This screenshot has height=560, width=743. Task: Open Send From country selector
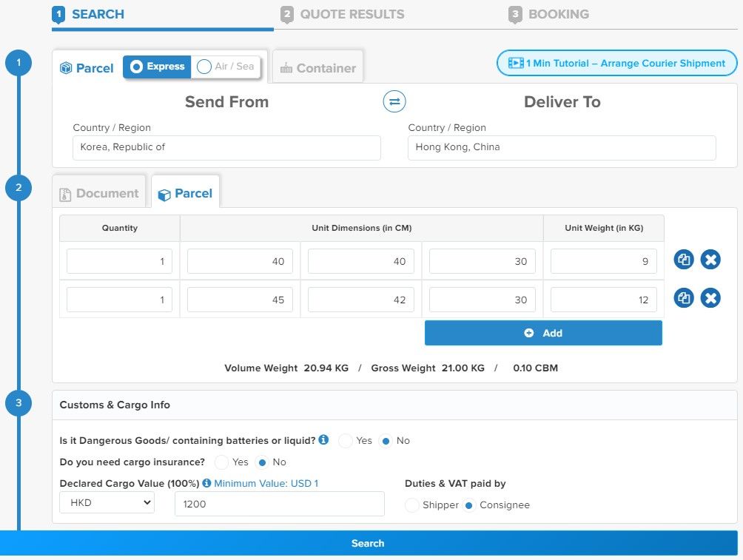226,147
